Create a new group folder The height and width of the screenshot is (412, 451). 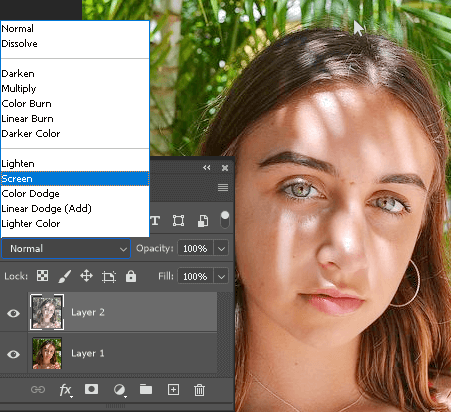click(146, 389)
